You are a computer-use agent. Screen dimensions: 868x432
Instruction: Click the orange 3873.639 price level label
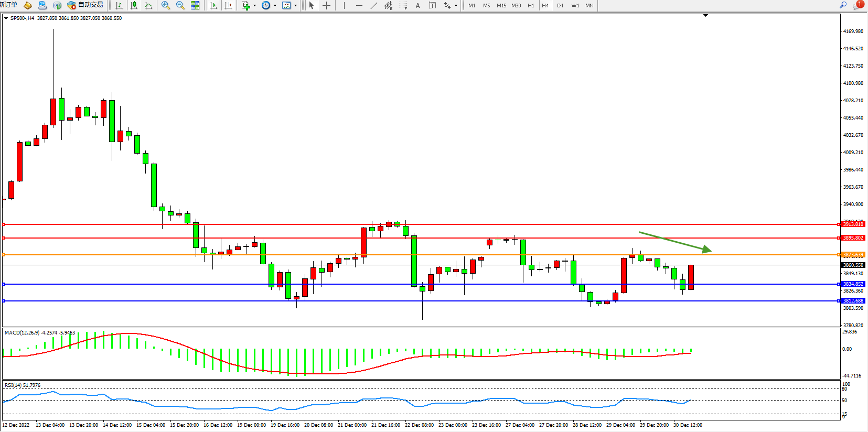(x=853, y=255)
